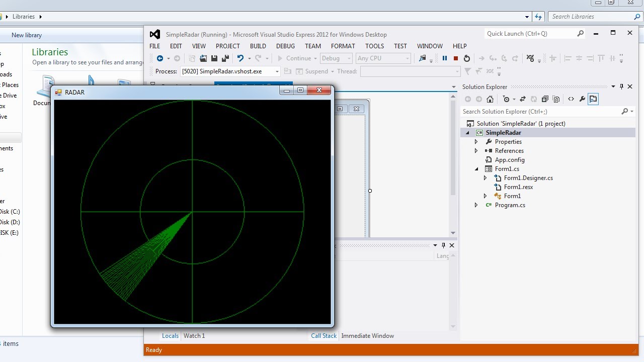Open the EDIT menu
Image resolution: width=644 pixels, height=362 pixels.
click(x=176, y=46)
